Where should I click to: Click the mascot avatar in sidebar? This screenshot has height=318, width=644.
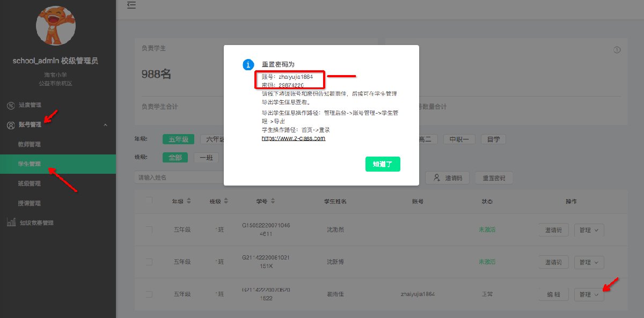pos(55,25)
